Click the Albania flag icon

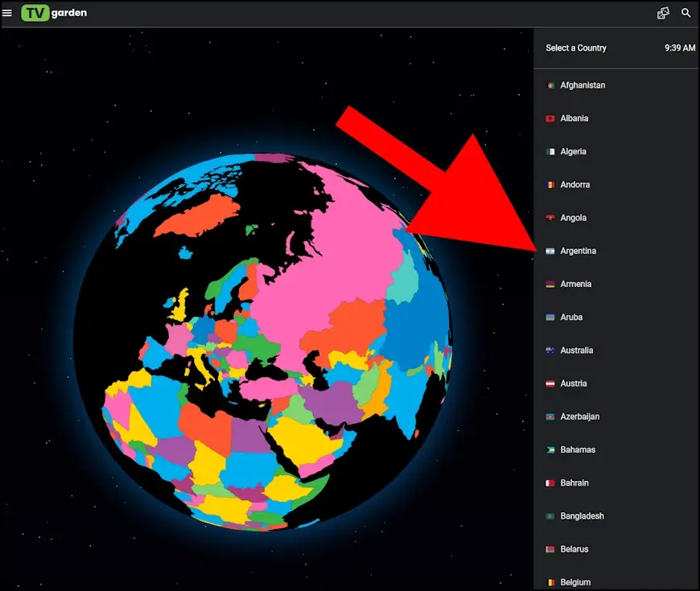coord(550,118)
